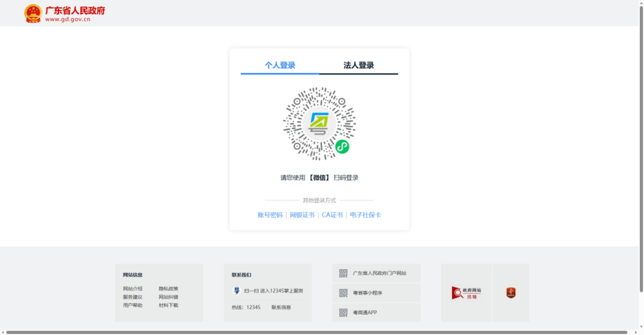644x335 pixels.
Task: Choose 账号密码 login method
Action: point(270,215)
